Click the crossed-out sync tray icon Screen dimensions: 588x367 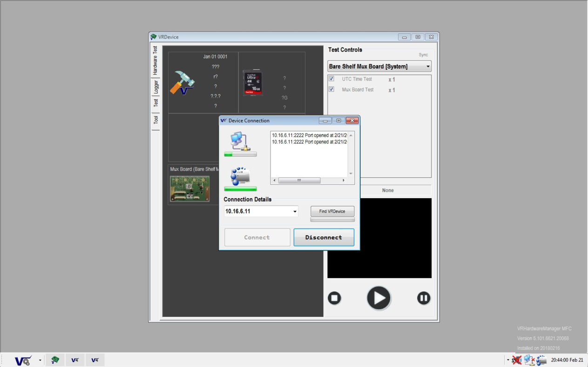pyautogui.click(x=516, y=360)
